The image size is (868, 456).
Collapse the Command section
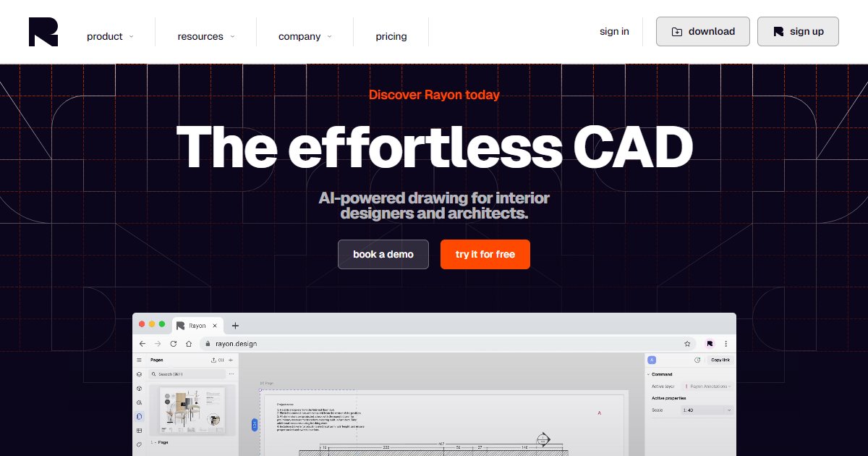[648, 374]
